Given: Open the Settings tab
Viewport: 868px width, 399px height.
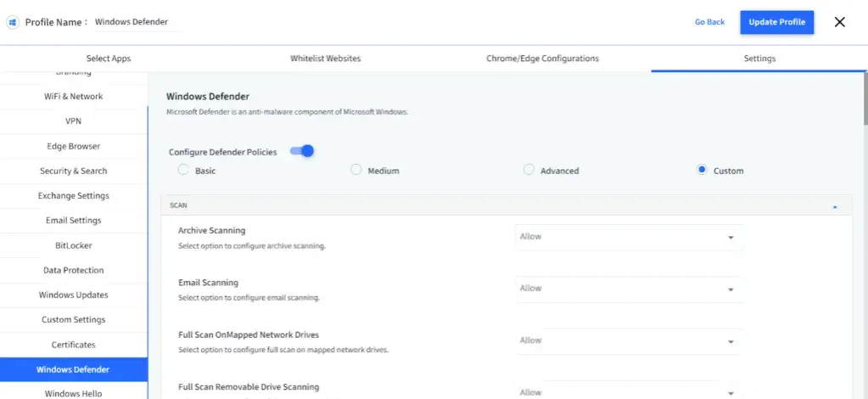Looking at the screenshot, I should pos(759,59).
